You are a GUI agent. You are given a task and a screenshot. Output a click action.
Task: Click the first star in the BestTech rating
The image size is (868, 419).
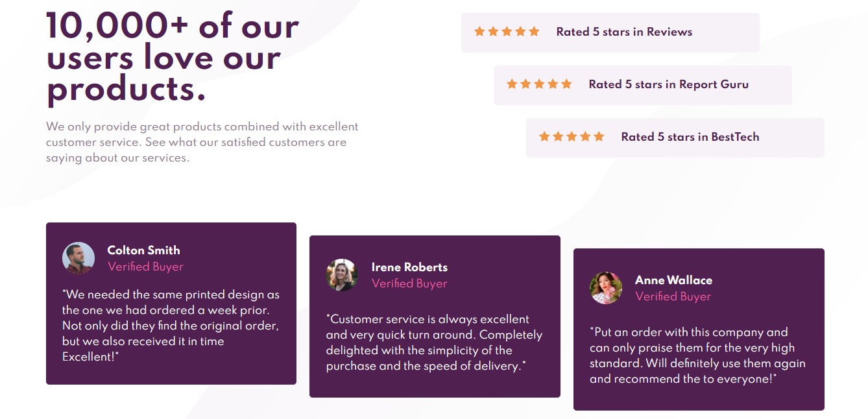[544, 136]
